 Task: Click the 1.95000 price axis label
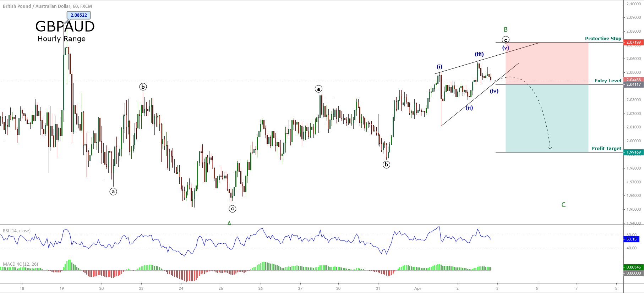coord(633,209)
